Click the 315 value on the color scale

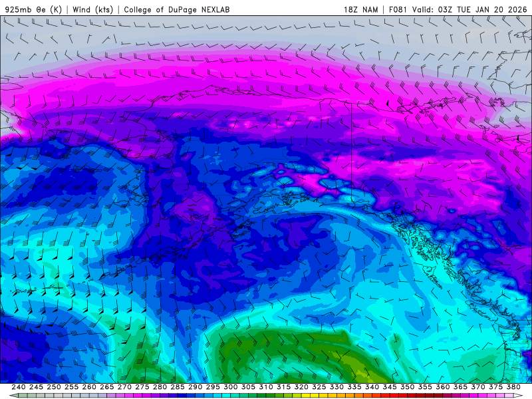coord(284,387)
